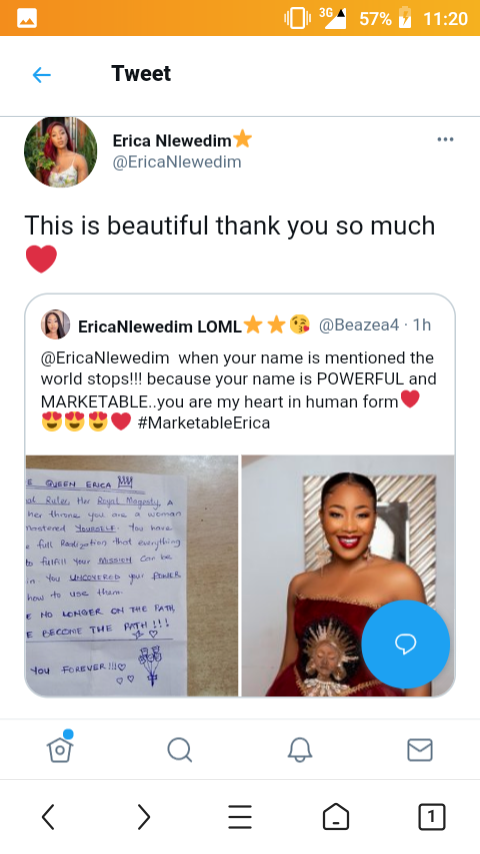Image resolution: width=480 pixels, height=854 pixels.
Task: View the photo of woman in red dress
Action: tap(348, 576)
